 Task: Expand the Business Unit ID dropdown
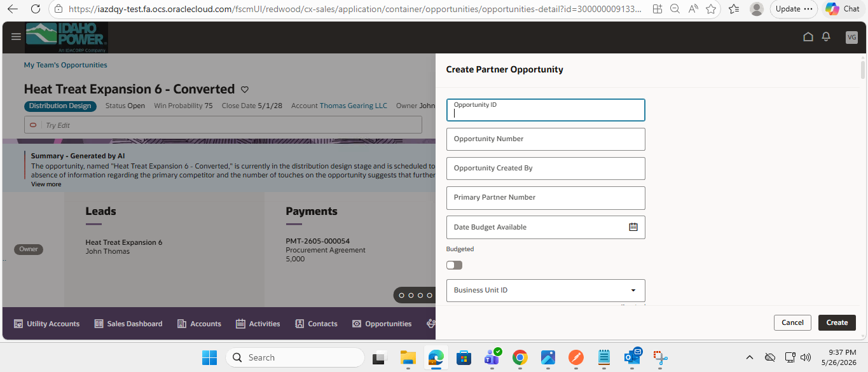[x=633, y=291]
